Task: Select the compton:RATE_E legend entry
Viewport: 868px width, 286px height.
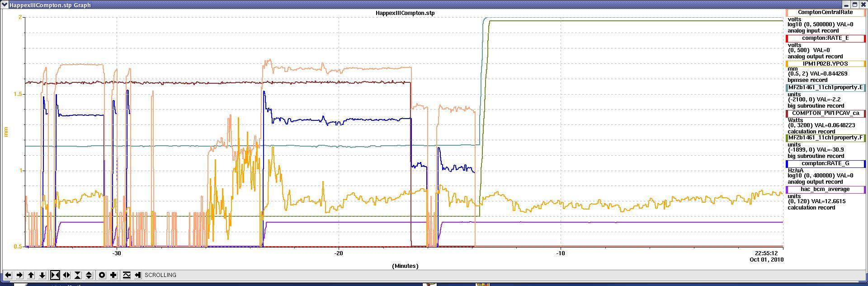Action: (x=826, y=38)
